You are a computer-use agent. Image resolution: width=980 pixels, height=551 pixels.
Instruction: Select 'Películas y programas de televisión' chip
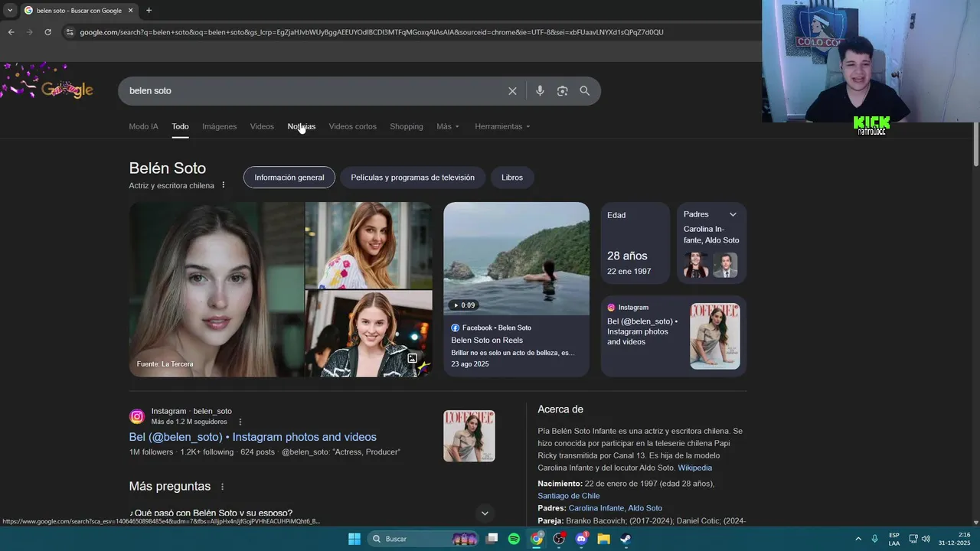(413, 178)
